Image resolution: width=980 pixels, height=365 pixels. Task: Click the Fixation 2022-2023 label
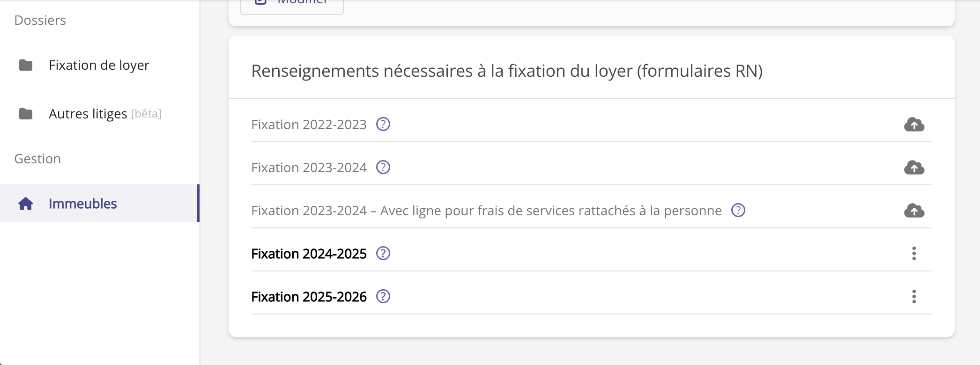click(x=309, y=124)
